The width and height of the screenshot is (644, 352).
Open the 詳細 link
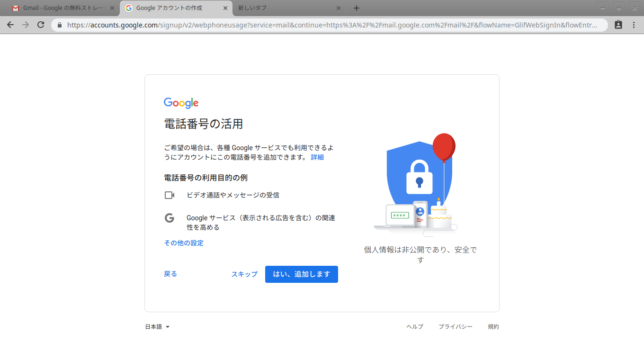[317, 157]
